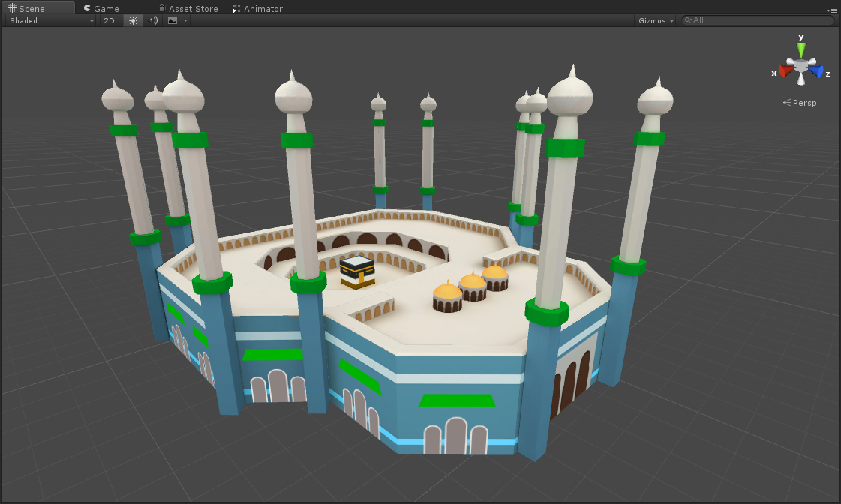Click the green Y axis gizmo cone
The height and width of the screenshot is (504, 841).
(800, 49)
